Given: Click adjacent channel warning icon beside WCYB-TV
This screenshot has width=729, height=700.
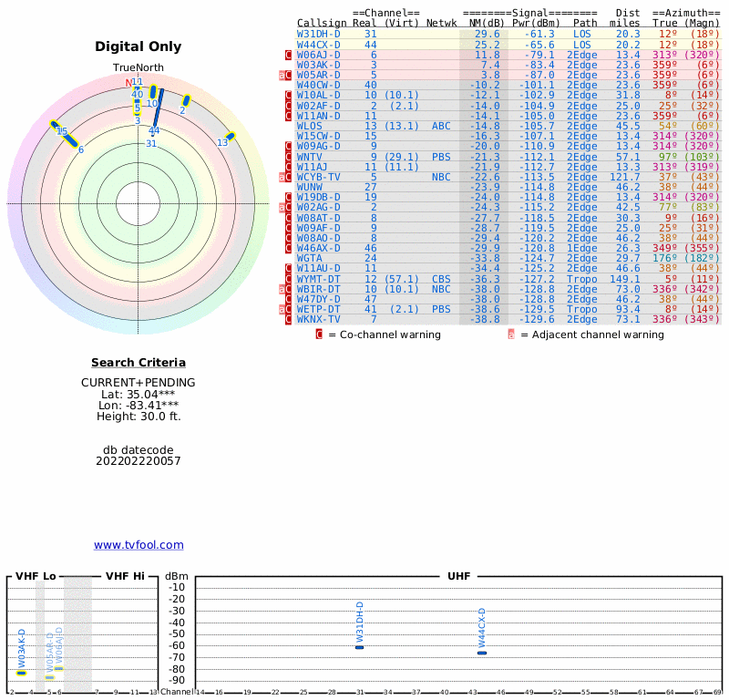Looking at the screenshot, I should pos(282,177).
